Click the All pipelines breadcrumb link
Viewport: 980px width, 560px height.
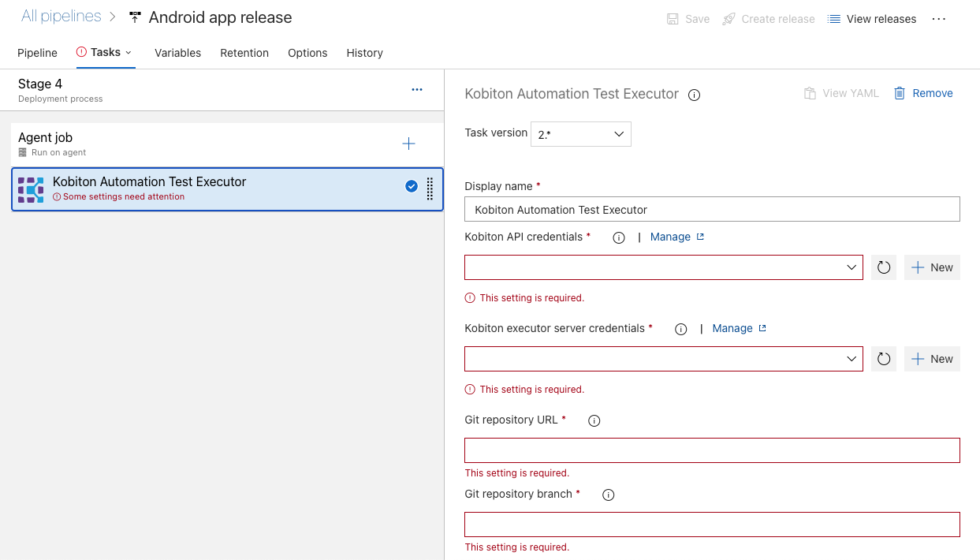[61, 17]
